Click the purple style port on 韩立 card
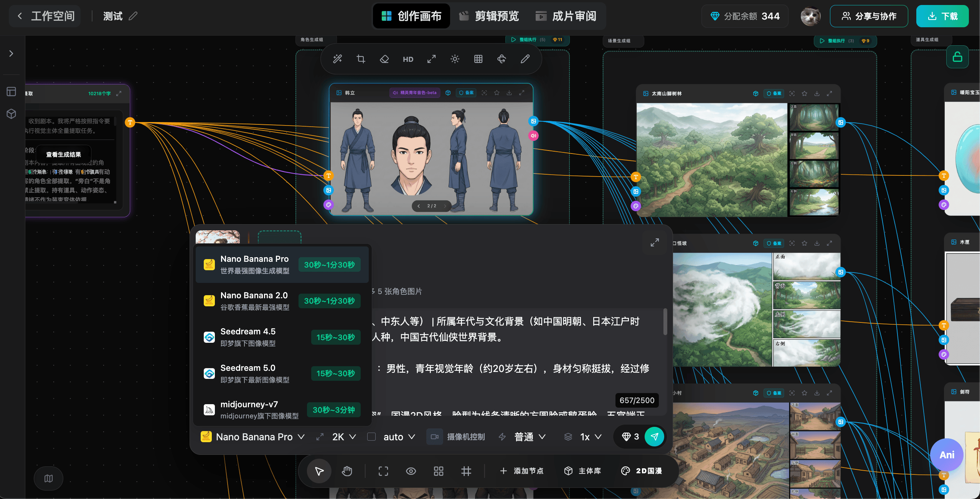The image size is (980, 499). click(328, 205)
